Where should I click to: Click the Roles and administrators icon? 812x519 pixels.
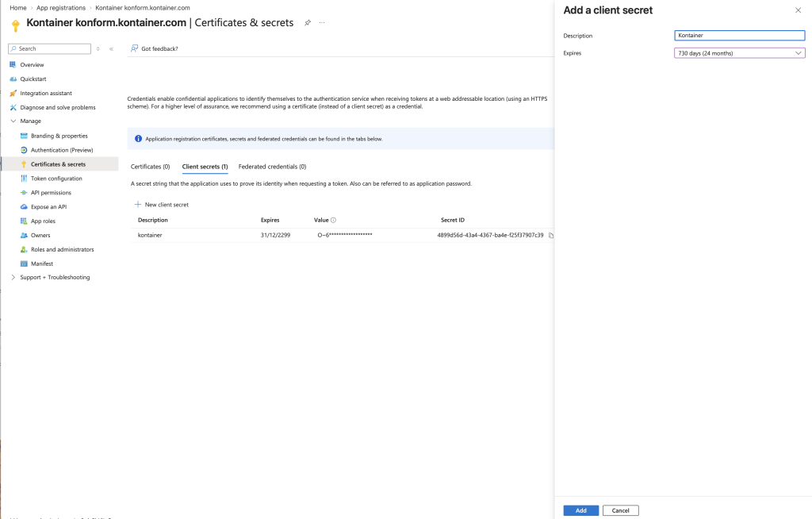24,249
